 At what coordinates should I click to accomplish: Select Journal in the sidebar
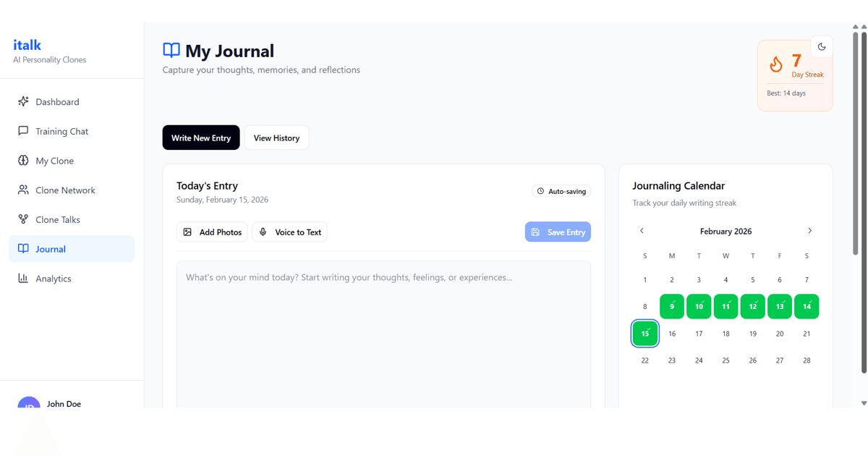click(x=72, y=249)
